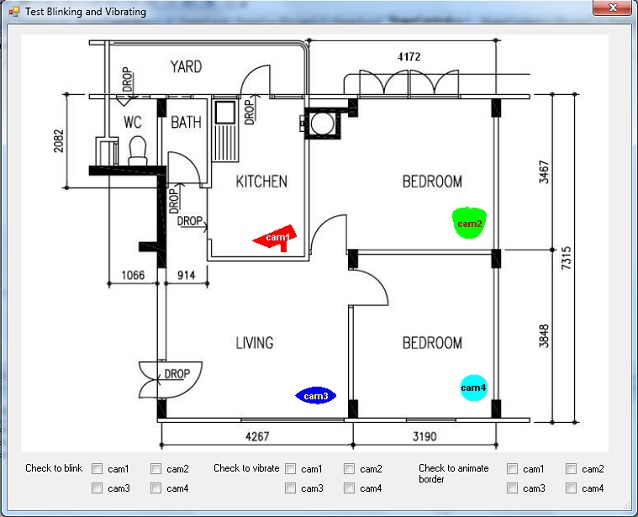Click the 914 dimension text
This screenshot has width=638, height=517.
tap(186, 275)
